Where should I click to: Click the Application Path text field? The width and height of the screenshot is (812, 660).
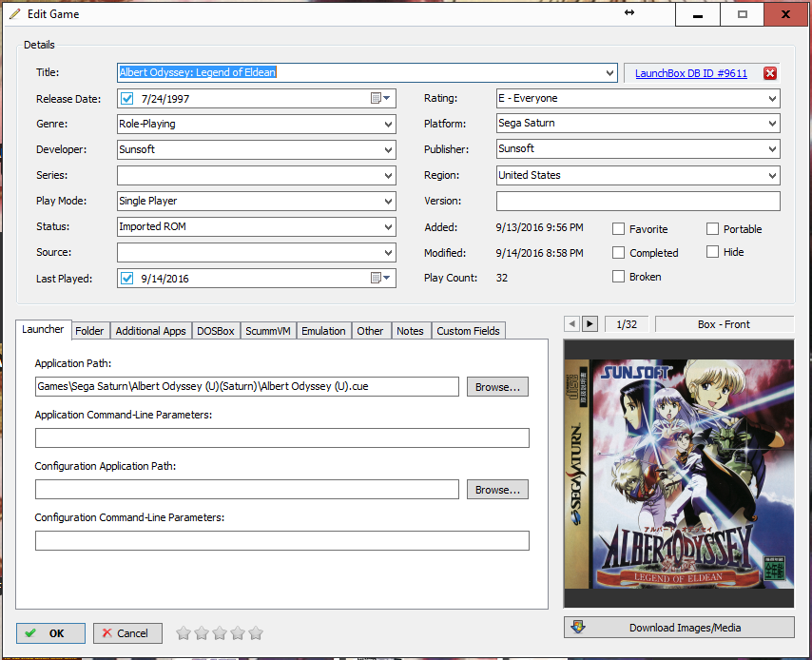pyautogui.click(x=247, y=386)
